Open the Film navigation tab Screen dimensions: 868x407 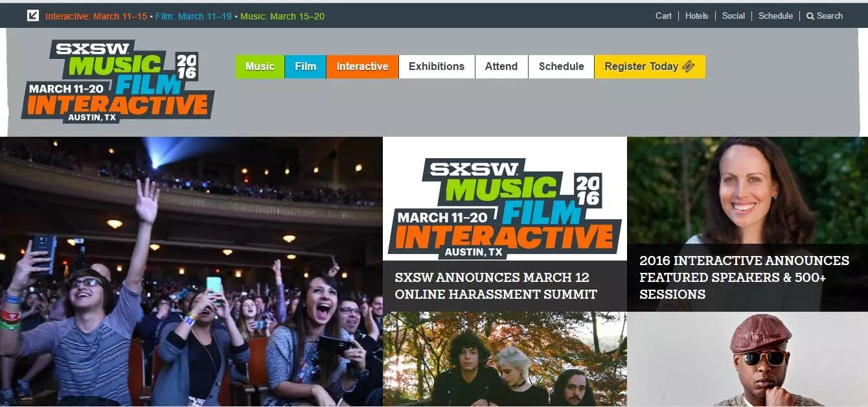(x=305, y=67)
